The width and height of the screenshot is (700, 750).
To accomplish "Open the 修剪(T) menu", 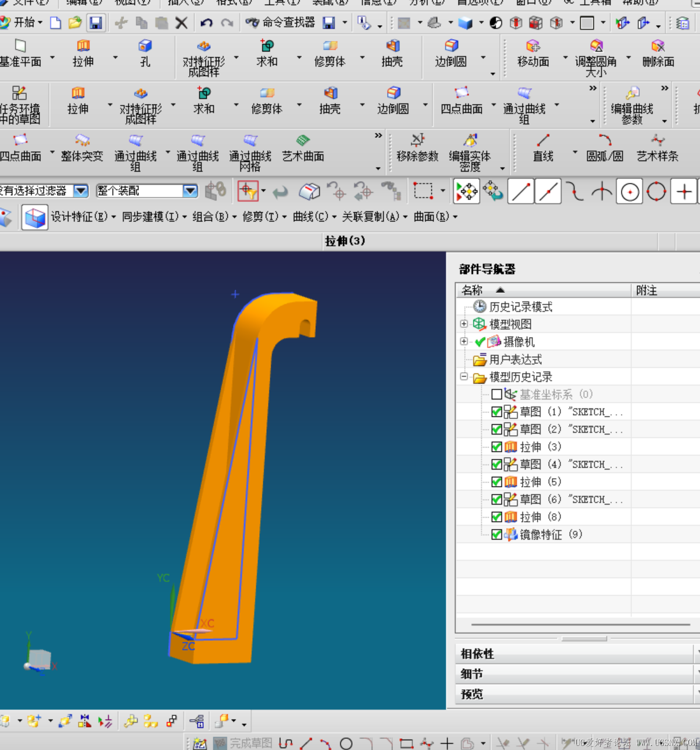I will pos(264,217).
